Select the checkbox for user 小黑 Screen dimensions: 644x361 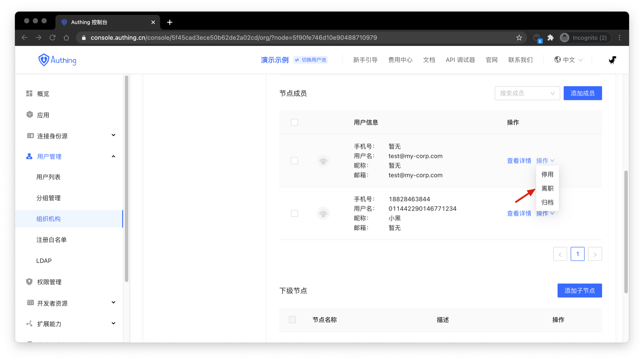click(294, 213)
